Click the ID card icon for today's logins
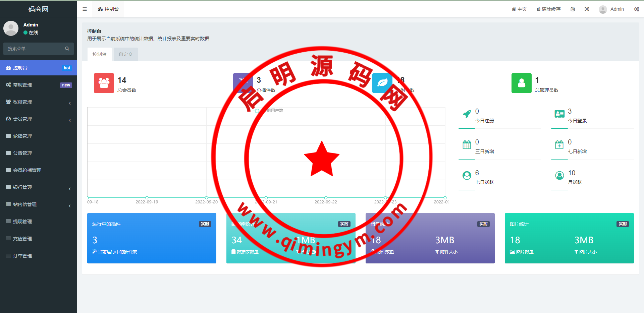Image resolution: width=644 pixels, height=313 pixels. (x=559, y=114)
